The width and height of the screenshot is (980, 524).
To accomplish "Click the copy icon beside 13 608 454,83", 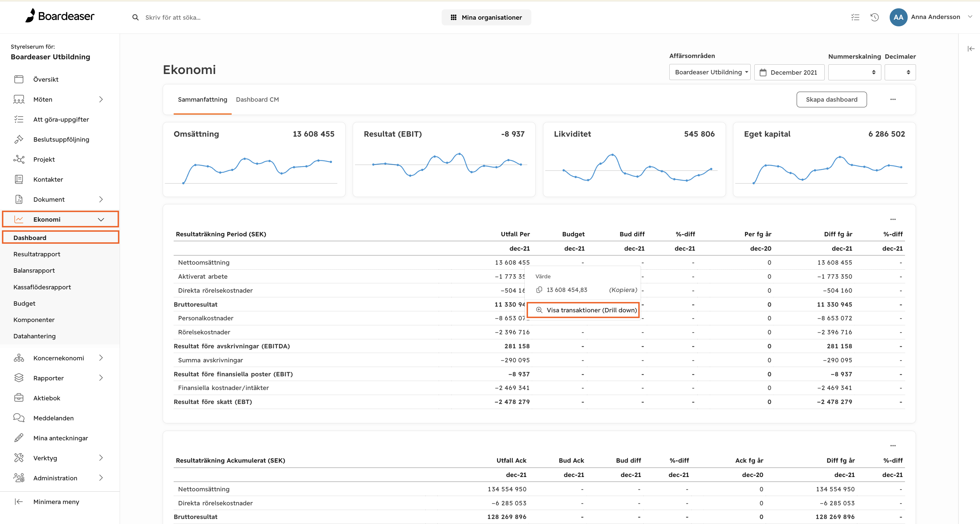I will (539, 290).
